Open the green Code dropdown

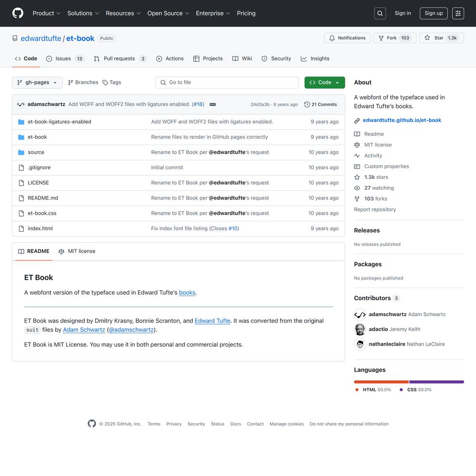point(325,82)
